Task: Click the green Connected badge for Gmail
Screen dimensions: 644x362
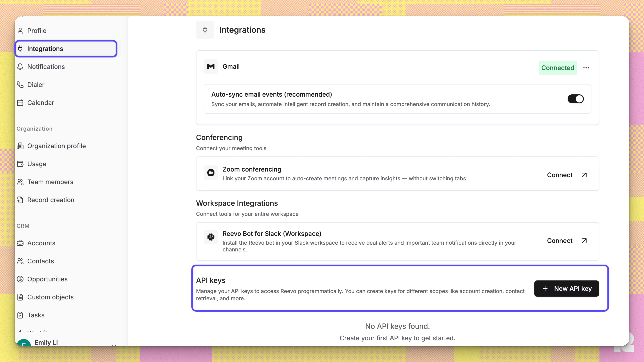Action: point(558,68)
